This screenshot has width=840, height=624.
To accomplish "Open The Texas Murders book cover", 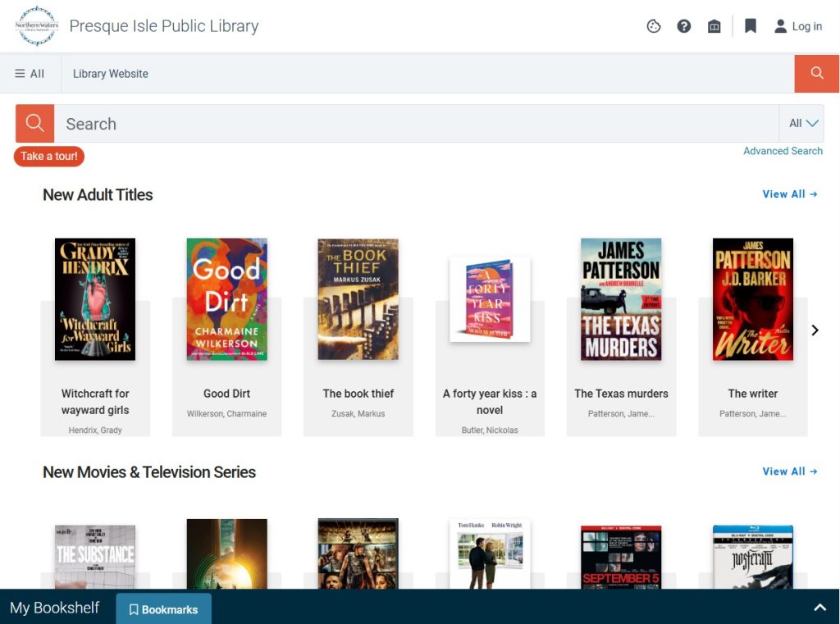I will click(x=622, y=298).
